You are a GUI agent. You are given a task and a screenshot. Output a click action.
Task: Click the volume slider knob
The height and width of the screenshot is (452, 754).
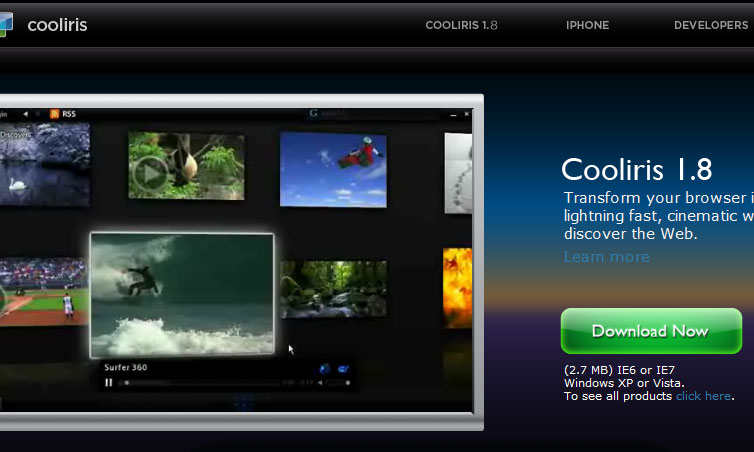pos(347,383)
